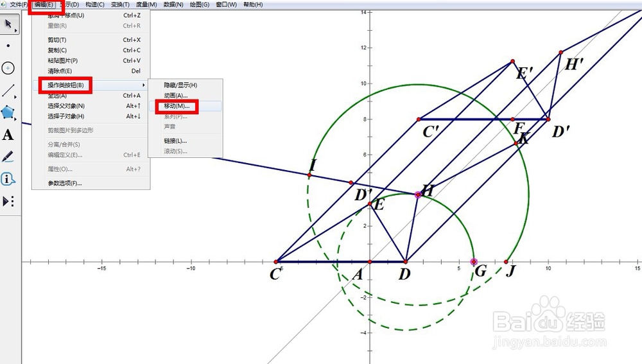Viewport: 642px width, 364px height.
Task: Select the Point tool
Action: point(8,46)
